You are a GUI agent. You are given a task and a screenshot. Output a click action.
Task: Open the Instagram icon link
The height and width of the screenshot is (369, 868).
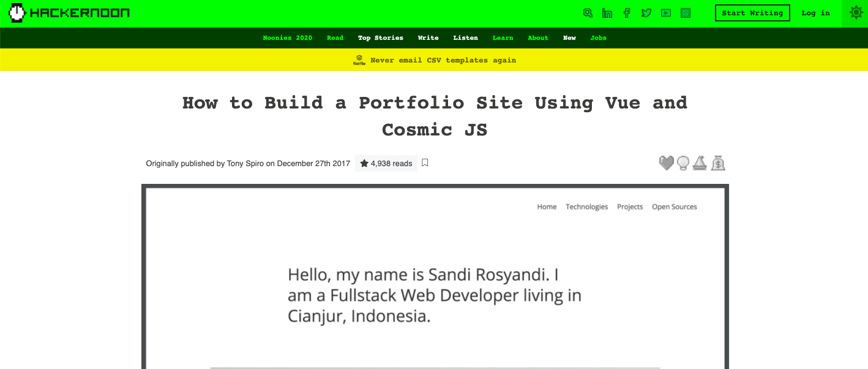pos(686,13)
